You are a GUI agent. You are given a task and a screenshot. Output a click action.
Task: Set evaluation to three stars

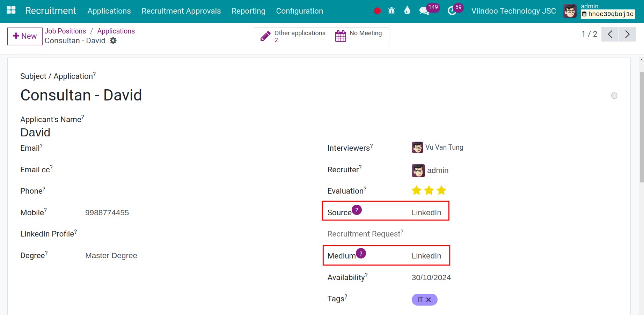coord(441,190)
